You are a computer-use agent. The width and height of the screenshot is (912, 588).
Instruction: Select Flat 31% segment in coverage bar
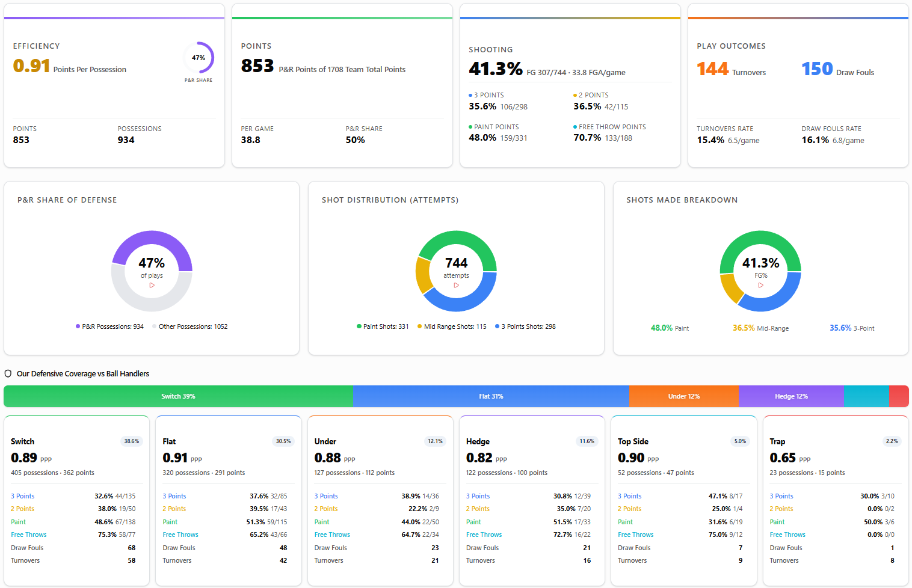click(x=491, y=396)
